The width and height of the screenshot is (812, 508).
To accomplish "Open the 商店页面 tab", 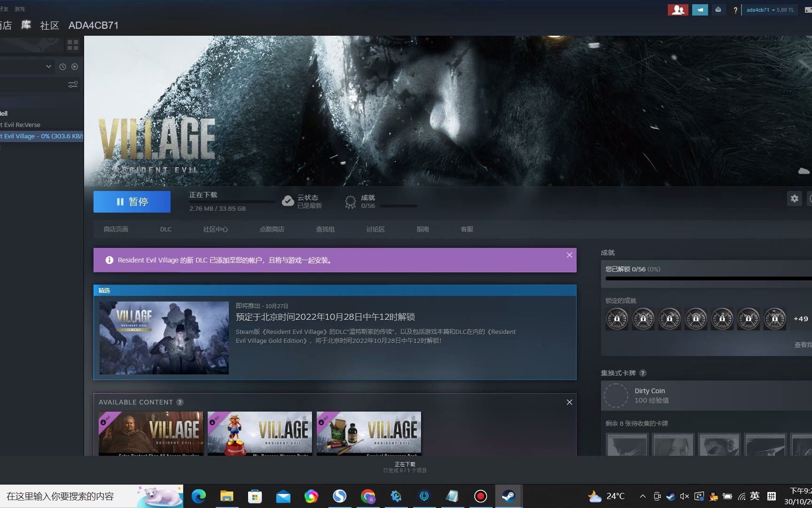I will coord(116,229).
